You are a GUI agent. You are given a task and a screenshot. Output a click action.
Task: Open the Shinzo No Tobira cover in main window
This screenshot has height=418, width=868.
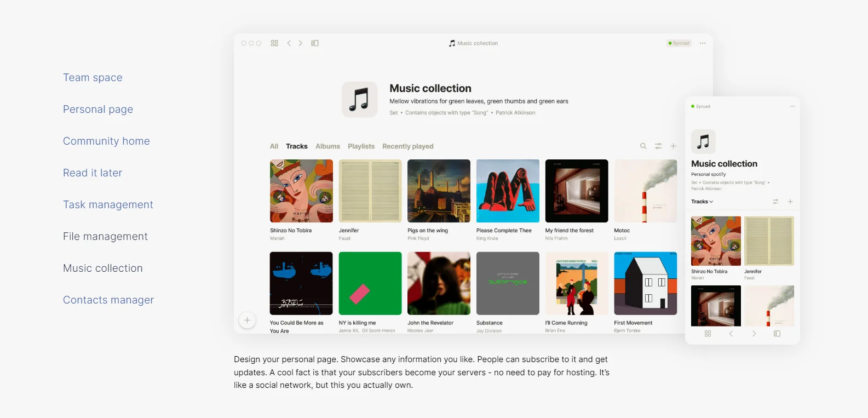click(x=301, y=191)
